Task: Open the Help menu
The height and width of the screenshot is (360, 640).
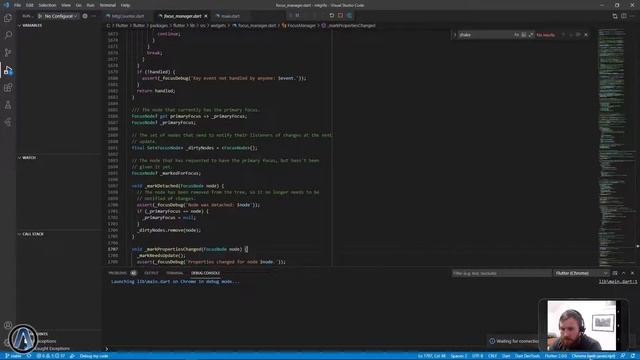Action: click(x=125, y=5)
